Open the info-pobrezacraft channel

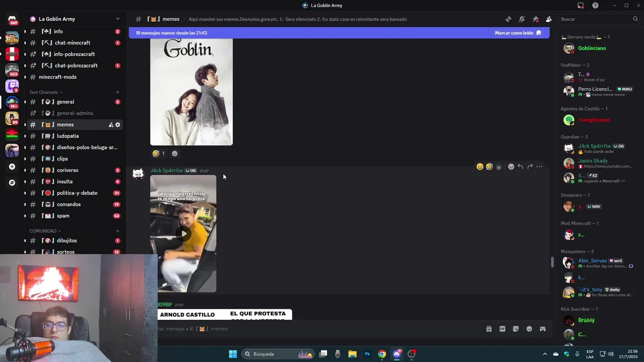[x=75, y=54]
